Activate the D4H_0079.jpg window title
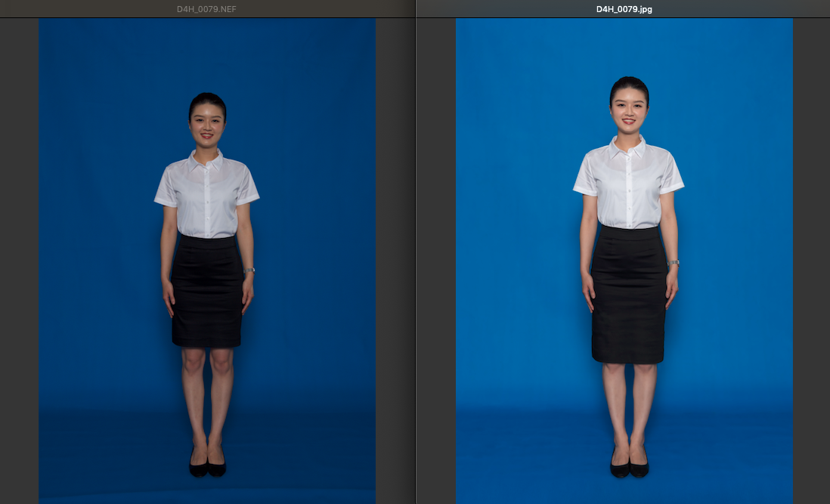 pyautogui.click(x=624, y=8)
